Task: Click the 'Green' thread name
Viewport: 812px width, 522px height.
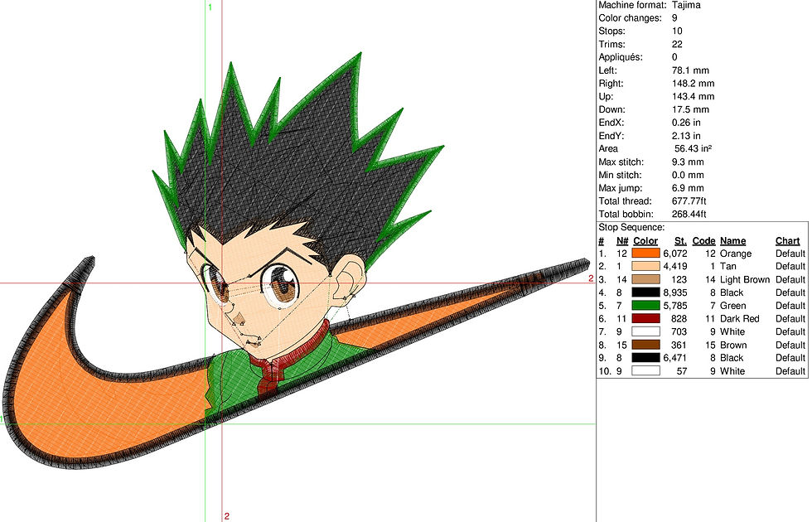Action: (732, 306)
